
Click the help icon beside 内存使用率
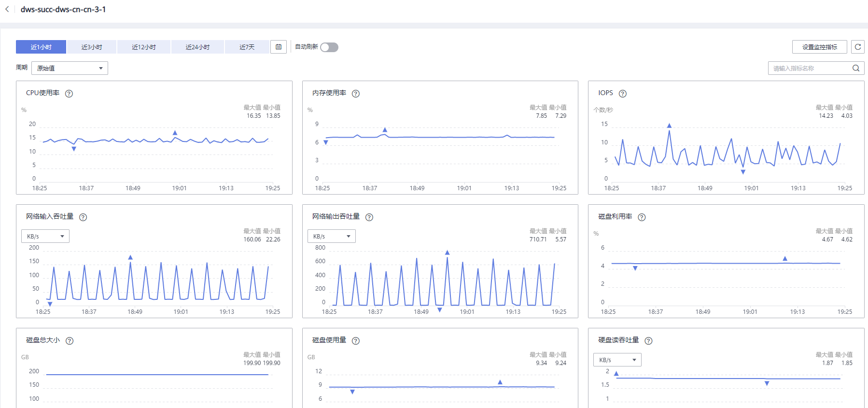tap(356, 94)
